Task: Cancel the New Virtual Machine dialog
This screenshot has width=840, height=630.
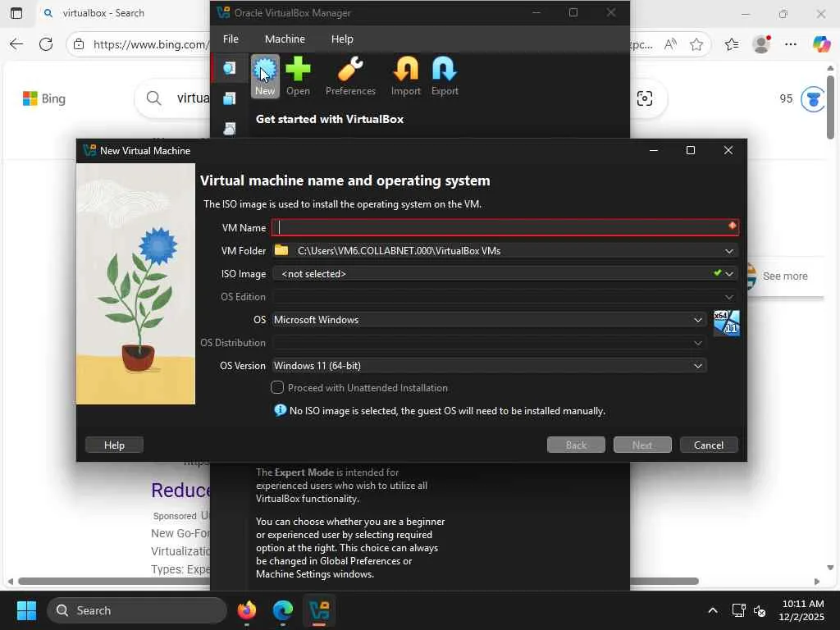Action: 709,445
